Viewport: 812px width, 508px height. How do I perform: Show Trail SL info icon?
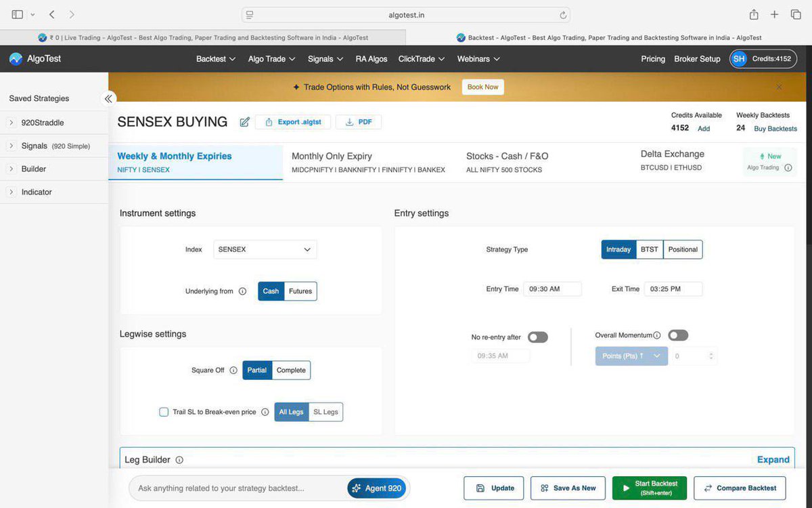[265, 412]
